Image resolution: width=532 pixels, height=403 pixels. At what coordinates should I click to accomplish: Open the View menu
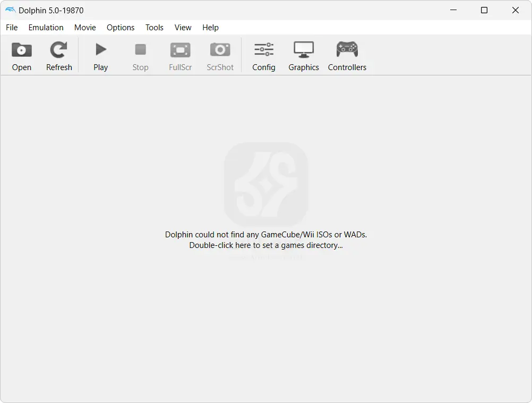click(x=183, y=28)
